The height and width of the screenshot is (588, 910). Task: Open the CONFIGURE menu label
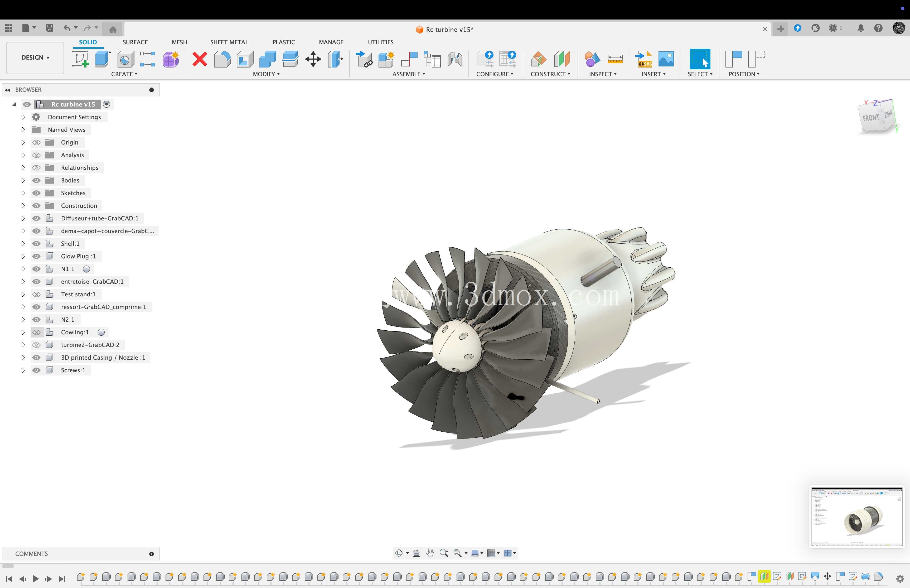495,74
